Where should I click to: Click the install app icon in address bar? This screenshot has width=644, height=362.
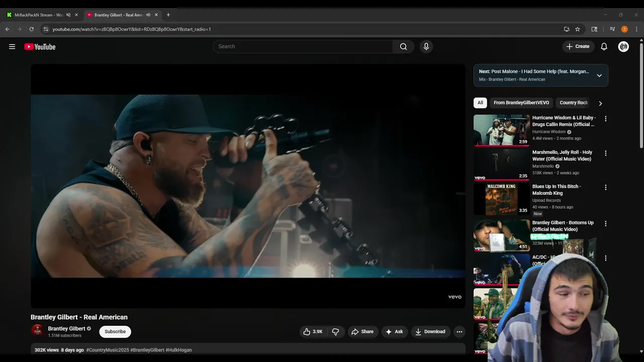click(x=567, y=29)
